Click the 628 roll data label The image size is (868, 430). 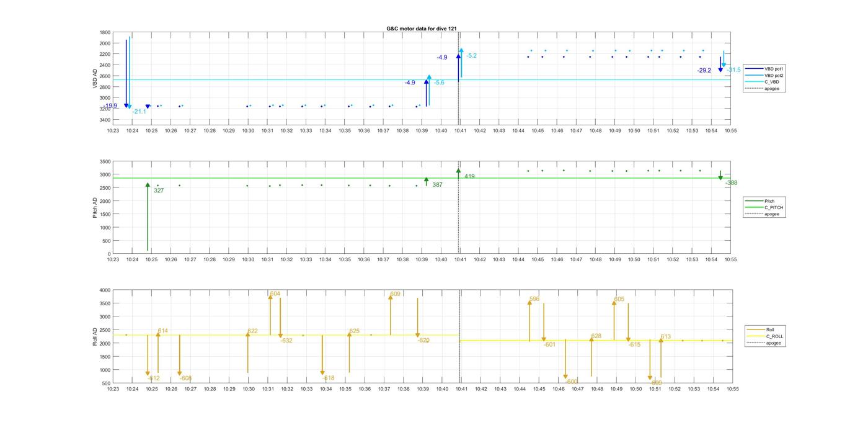[x=596, y=336]
